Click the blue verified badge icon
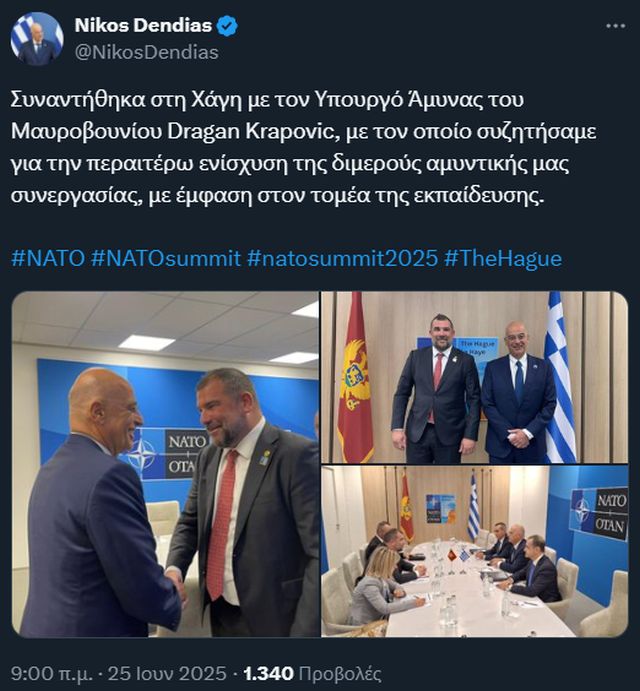 [227, 26]
